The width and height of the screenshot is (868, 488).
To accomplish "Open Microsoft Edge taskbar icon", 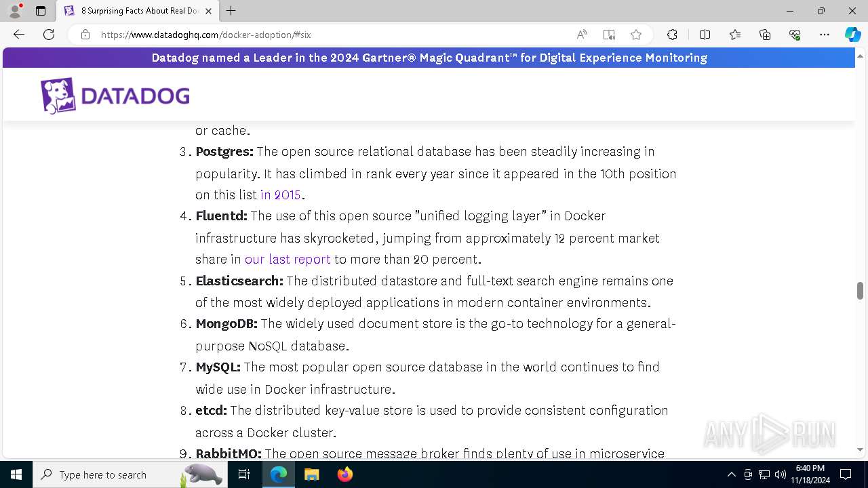I will tap(279, 474).
